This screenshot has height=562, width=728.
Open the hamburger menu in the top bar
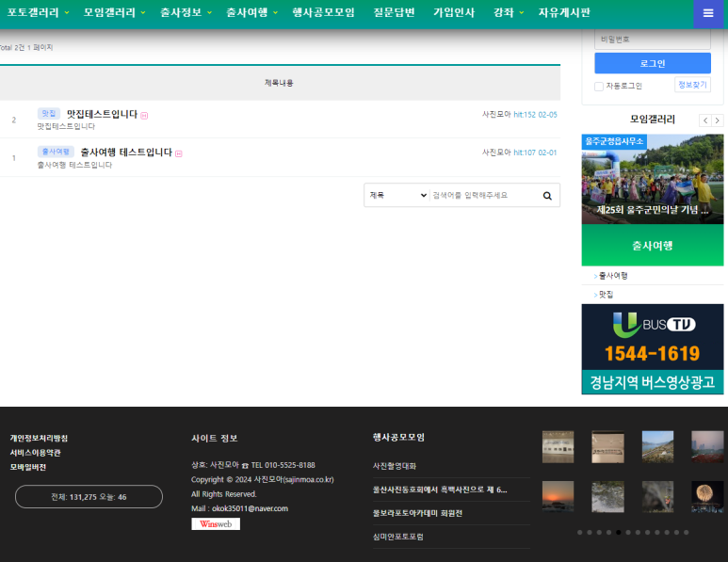click(708, 13)
